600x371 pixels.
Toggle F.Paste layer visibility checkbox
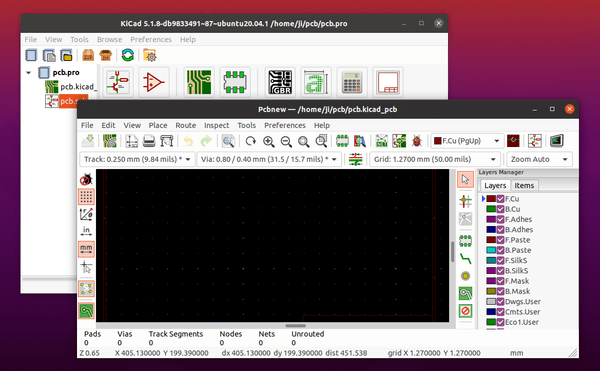click(500, 240)
